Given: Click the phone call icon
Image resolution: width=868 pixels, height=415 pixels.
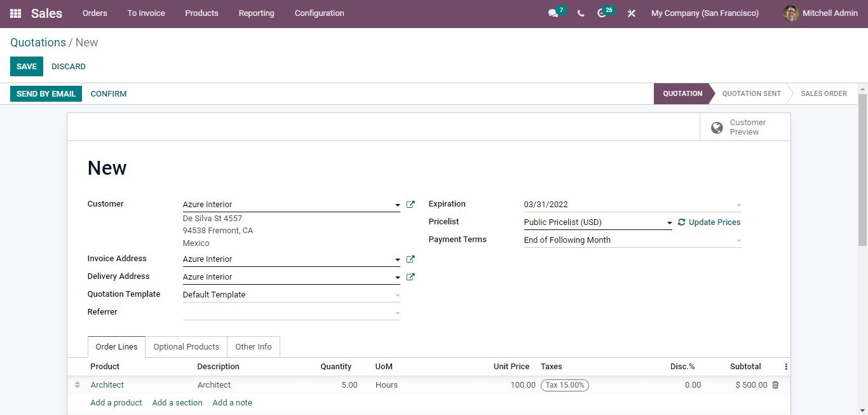Looking at the screenshot, I should pos(581,13).
